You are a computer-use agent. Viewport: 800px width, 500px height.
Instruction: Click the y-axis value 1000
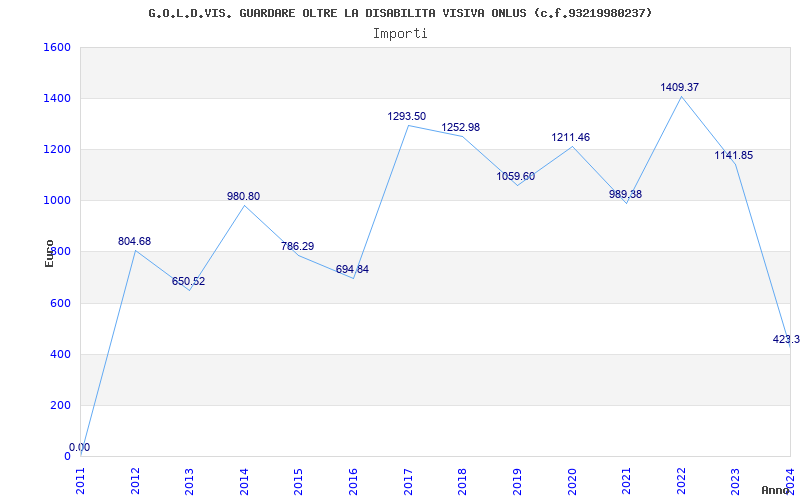click(x=57, y=201)
